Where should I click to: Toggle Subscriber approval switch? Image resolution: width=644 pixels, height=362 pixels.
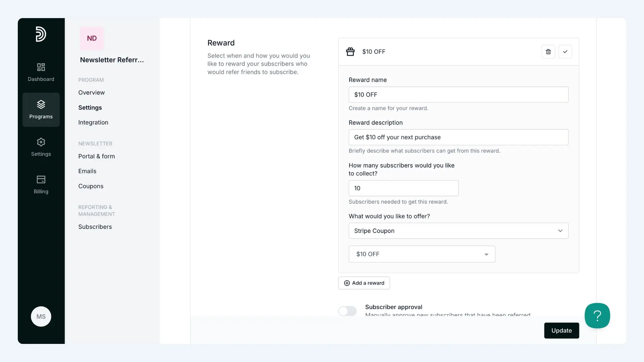point(347,311)
